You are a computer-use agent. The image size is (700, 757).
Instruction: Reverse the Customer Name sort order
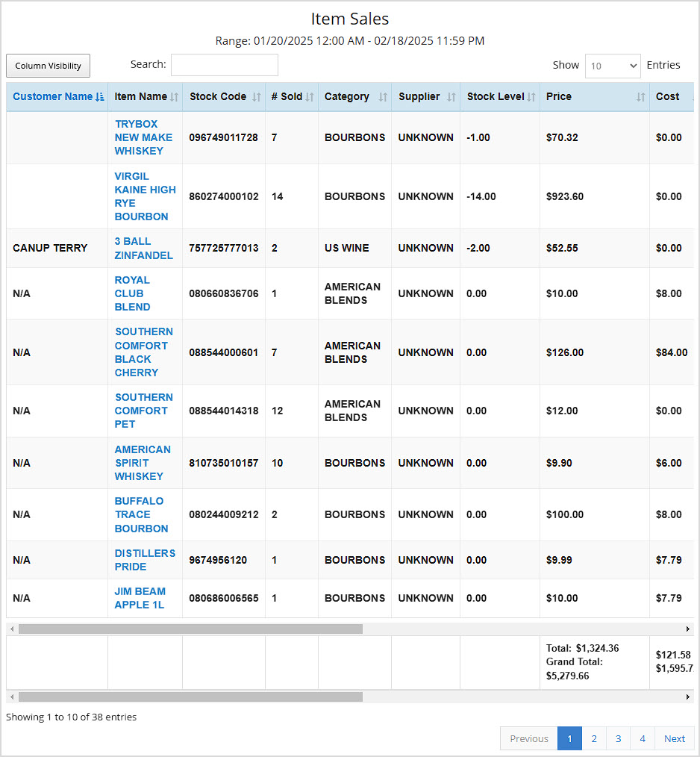52,96
